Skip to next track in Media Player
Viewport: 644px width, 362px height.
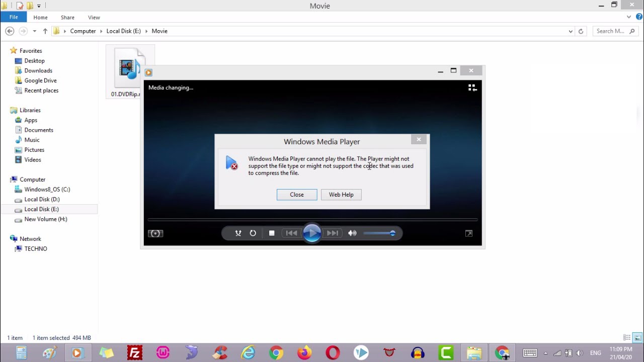[x=333, y=233]
